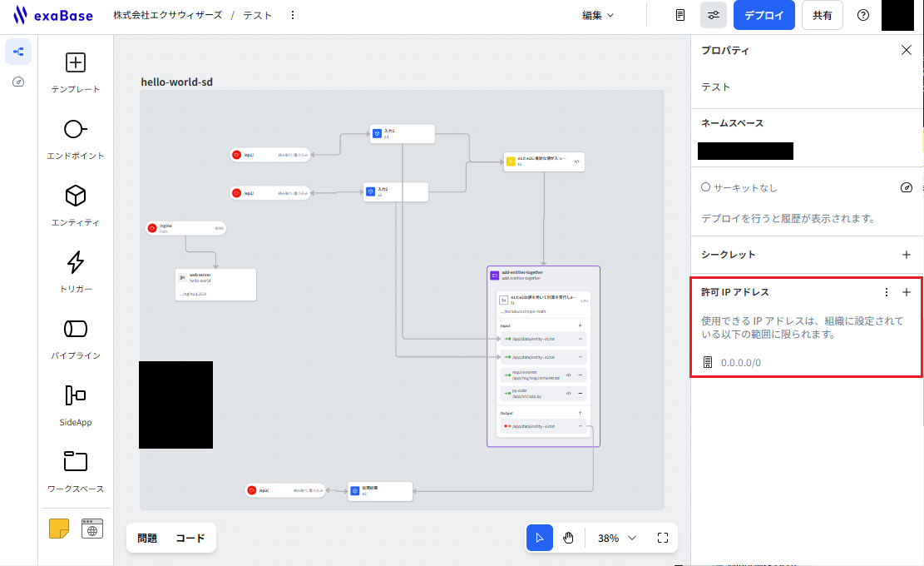Close the プロパティ panel
This screenshot has height=566, width=924.
click(907, 50)
